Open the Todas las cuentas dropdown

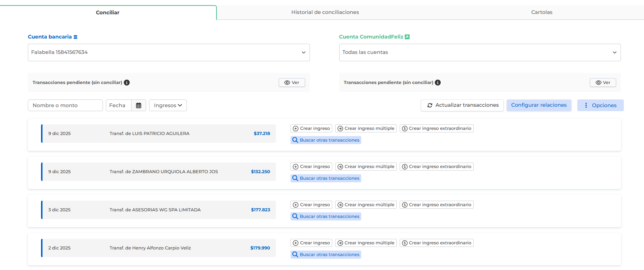click(480, 52)
